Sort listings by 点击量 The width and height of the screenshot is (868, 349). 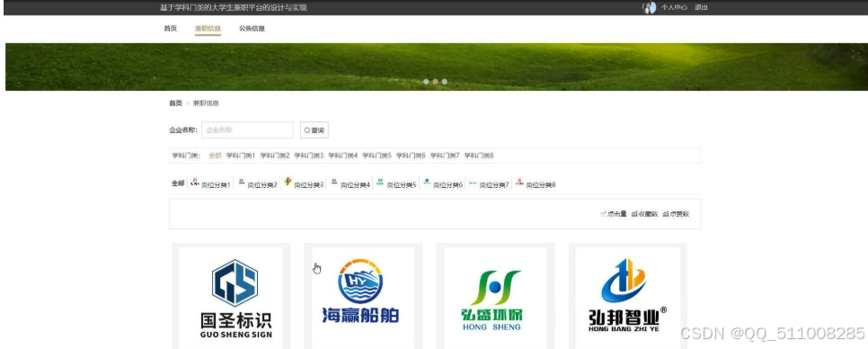pyautogui.click(x=614, y=214)
